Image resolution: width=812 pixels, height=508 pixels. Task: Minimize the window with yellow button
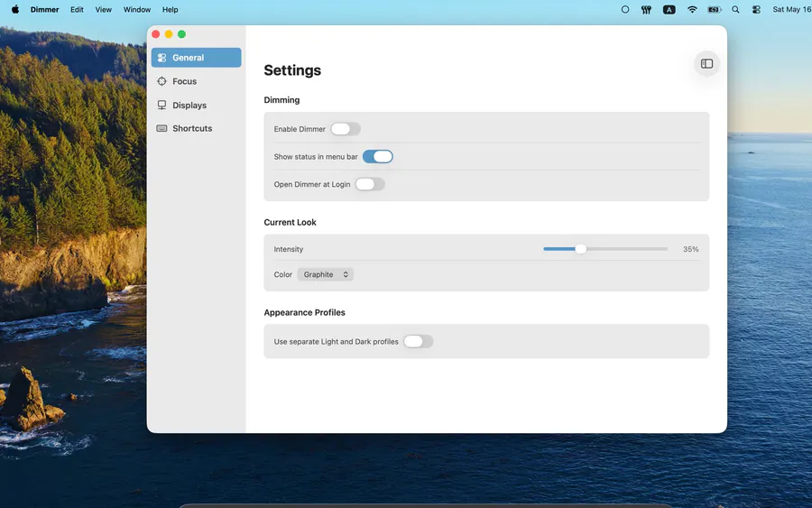pyautogui.click(x=169, y=34)
